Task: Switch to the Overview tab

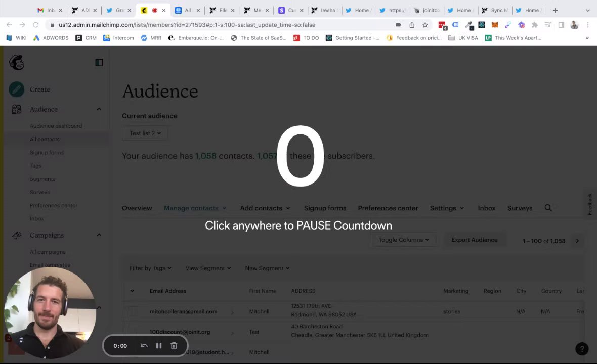Action: (x=137, y=208)
